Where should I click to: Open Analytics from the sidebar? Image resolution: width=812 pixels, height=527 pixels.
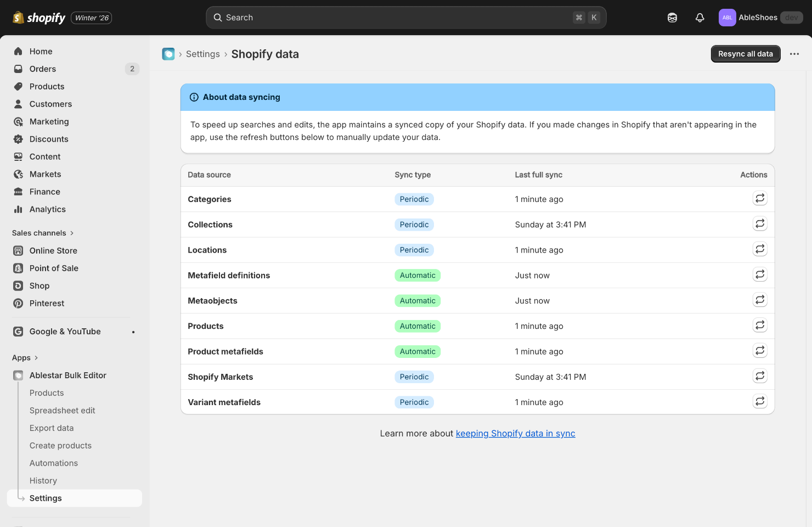pyautogui.click(x=47, y=209)
